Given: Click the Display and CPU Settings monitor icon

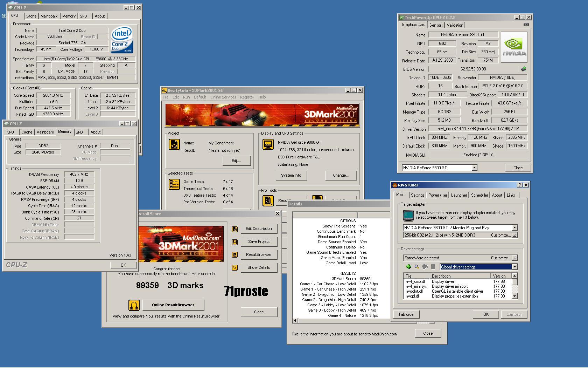Looking at the screenshot, I should tap(268, 144).
